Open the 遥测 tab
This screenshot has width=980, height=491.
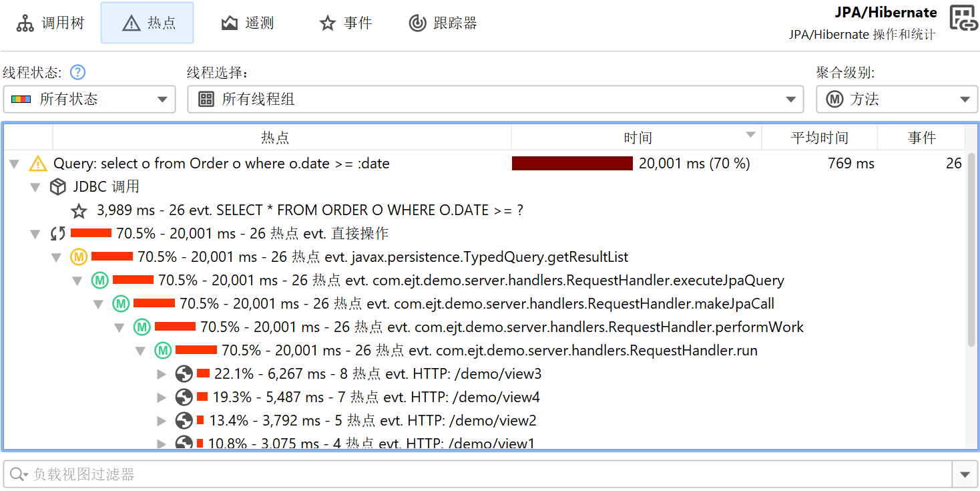[x=248, y=23]
